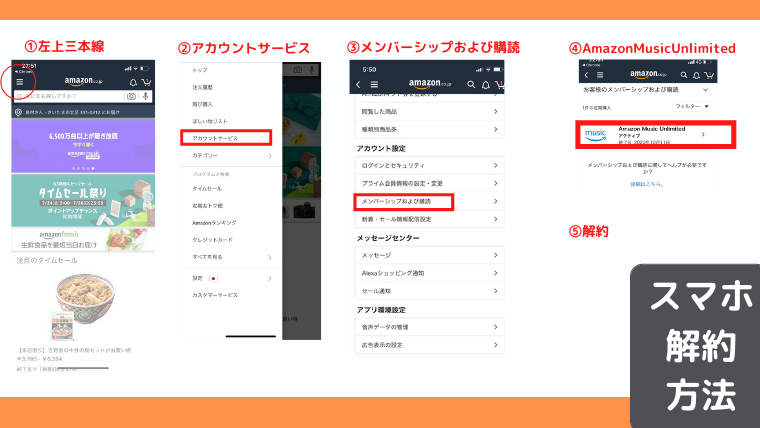Expand the 設定 chevron in the side menu
The width and height of the screenshot is (760, 428).
(x=270, y=278)
